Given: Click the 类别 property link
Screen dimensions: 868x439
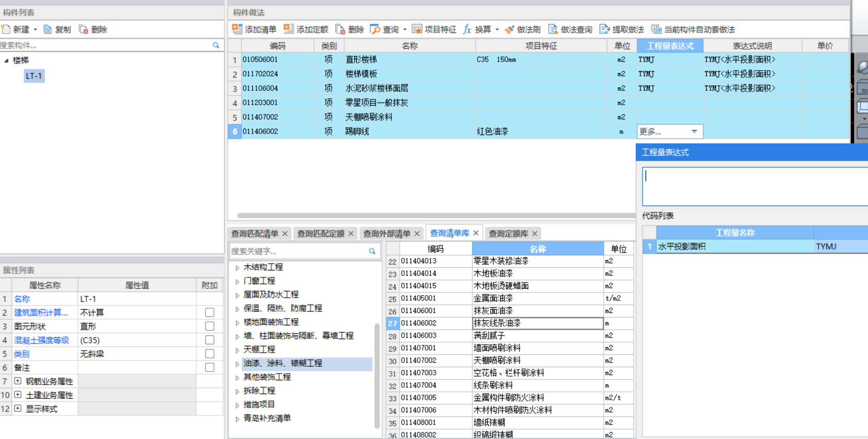Looking at the screenshot, I should [22, 354].
